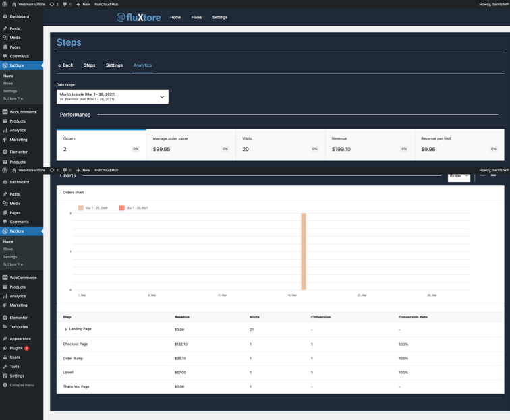The height and width of the screenshot is (420, 510).
Task: Open the By day interval dropdown
Action: 459,176
